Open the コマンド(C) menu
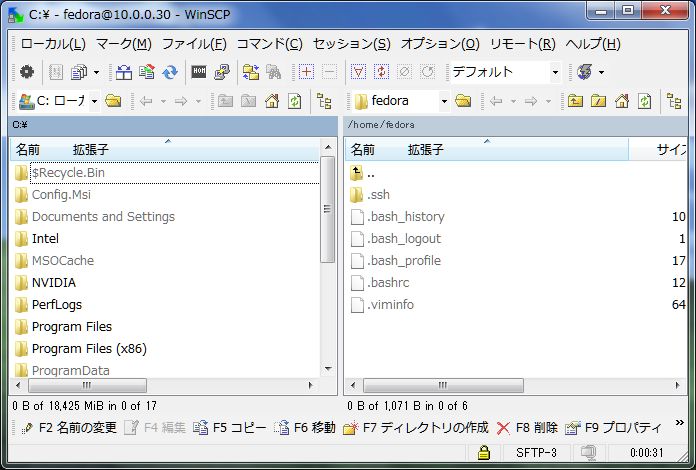This screenshot has width=696, height=470. [270, 43]
